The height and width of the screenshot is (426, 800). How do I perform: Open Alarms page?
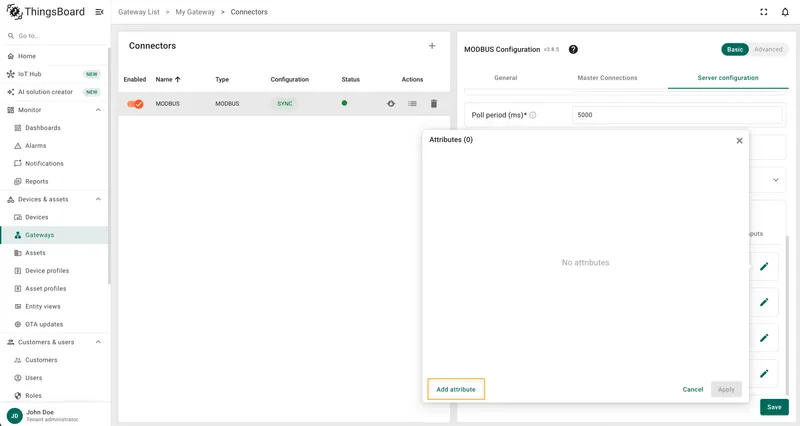coord(54,145)
